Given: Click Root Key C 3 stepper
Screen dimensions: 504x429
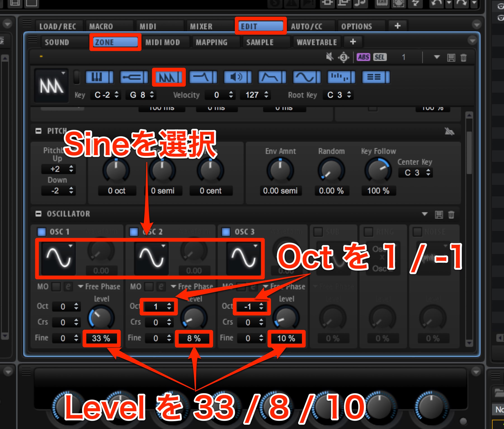Looking at the screenshot, I should (x=349, y=95).
